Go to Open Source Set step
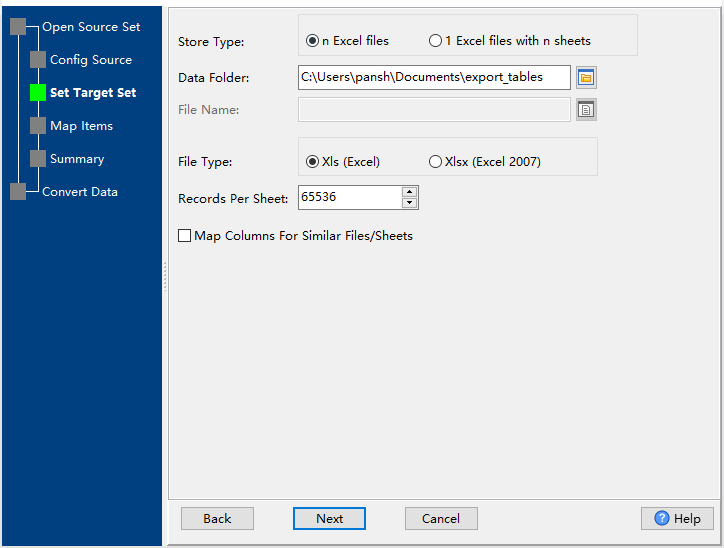The image size is (724, 548). click(x=91, y=27)
